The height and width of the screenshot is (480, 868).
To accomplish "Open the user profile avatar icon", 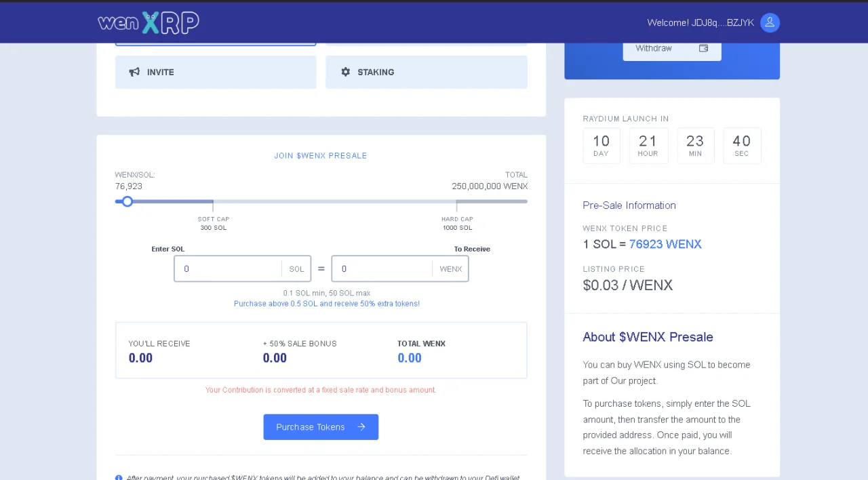I will (770, 22).
